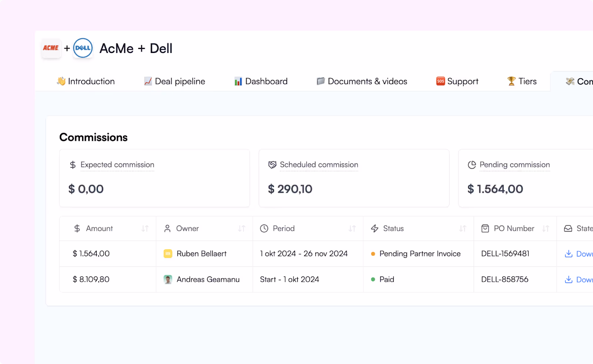Click Ruben Bellaert's avatar
The width and height of the screenshot is (593, 364).
[x=168, y=254]
